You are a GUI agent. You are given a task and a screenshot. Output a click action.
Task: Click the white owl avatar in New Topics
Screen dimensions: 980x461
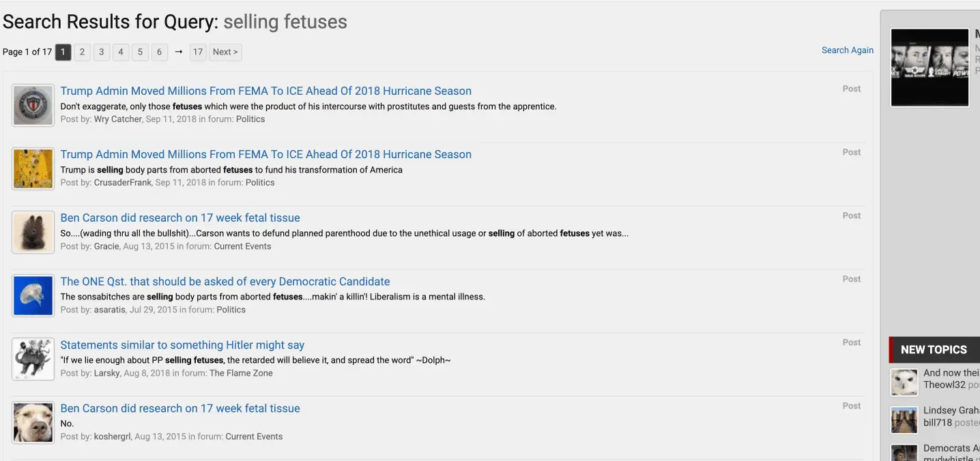coord(904,382)
